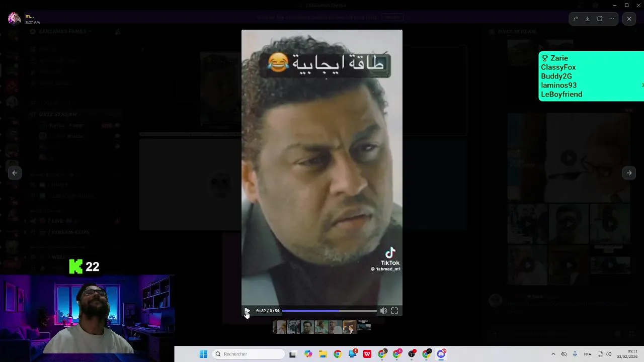Open the FRA keyboard language switcher
This screenshot has width=644, height=362.
pos(587,354)
